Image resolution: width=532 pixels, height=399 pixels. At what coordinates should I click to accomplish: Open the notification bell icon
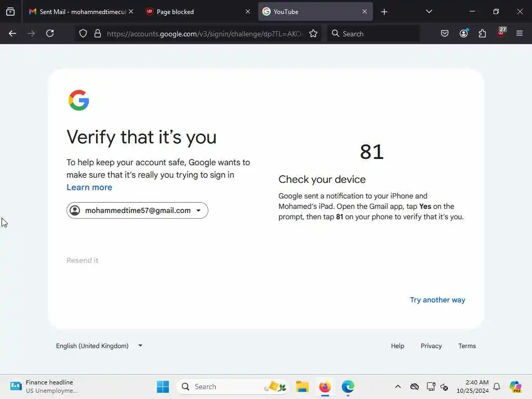click(496, 387)
